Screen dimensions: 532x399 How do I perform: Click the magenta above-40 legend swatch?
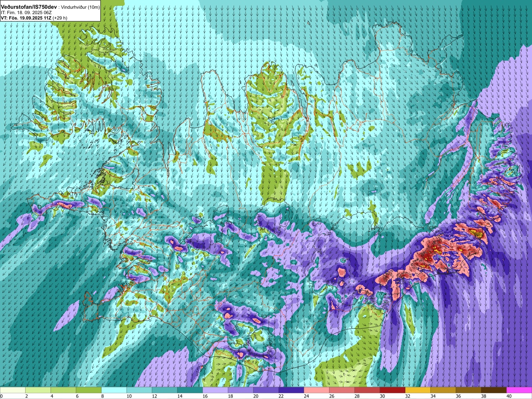pos(520,390)
